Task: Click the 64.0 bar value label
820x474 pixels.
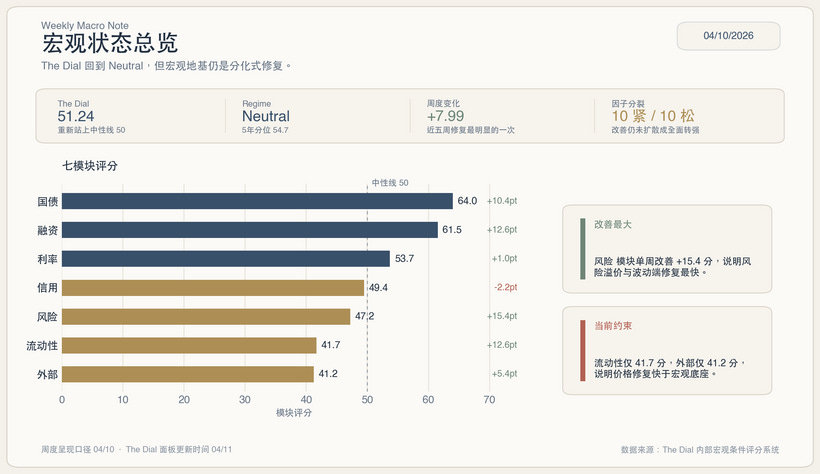Action: click(467, 201)
